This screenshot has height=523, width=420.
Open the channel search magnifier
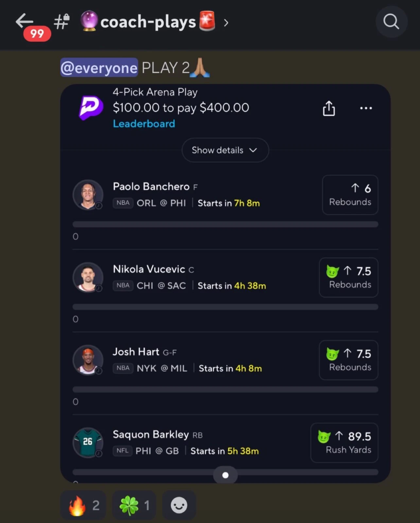pos(391,22)
